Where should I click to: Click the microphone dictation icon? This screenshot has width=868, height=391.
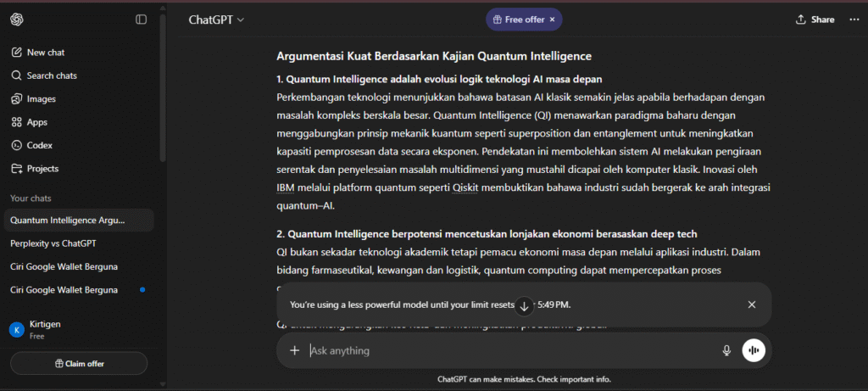point(726,350)
